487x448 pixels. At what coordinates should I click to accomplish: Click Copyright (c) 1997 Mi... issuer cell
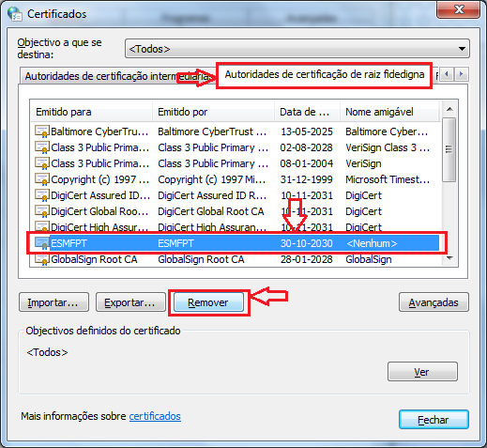point(212,179)
